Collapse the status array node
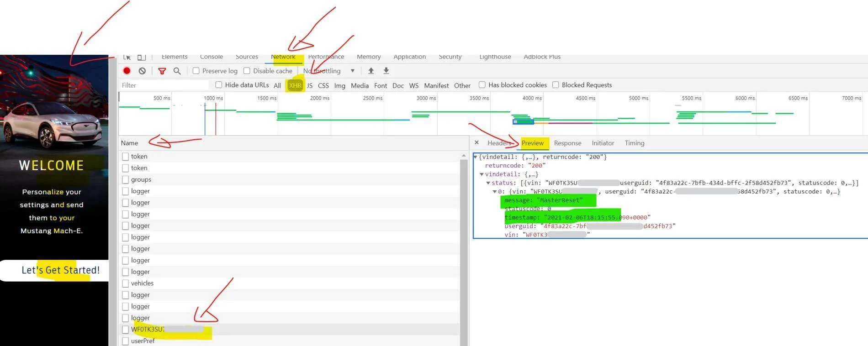 coord(488,183)
